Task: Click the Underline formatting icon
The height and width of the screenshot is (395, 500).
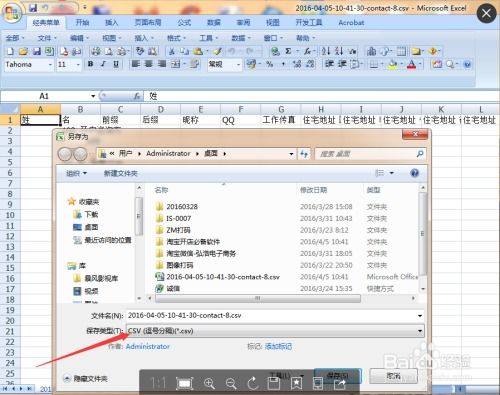Action: coord(116,64)
